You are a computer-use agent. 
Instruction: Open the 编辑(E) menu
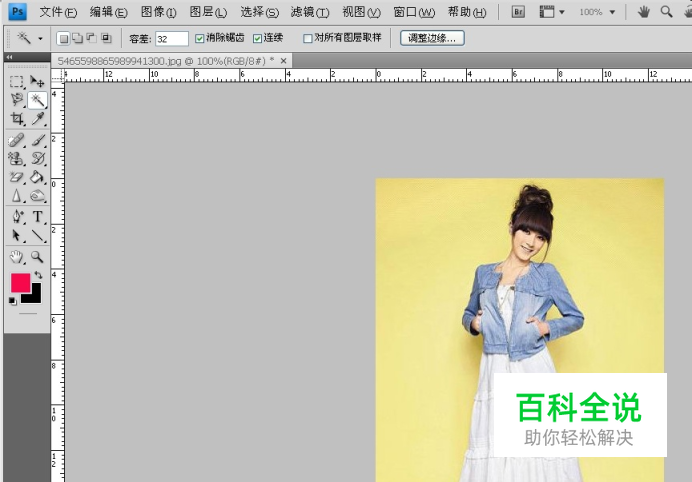(109, 12)
